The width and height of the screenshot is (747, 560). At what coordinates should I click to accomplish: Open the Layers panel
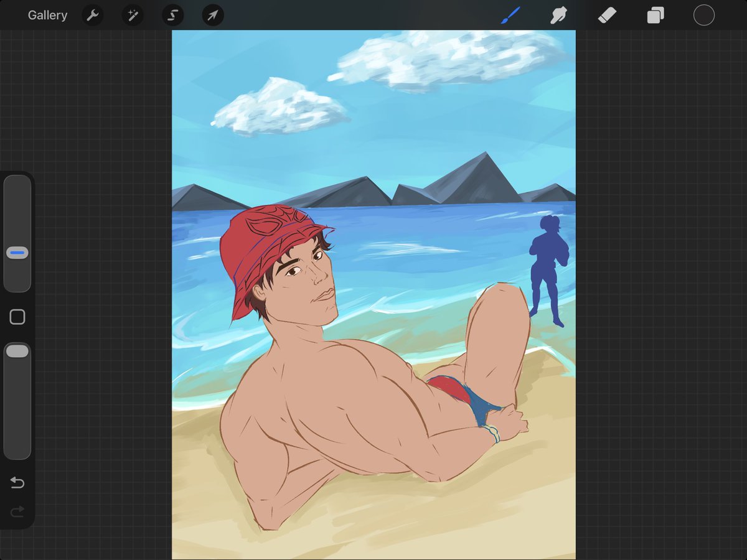655,15
